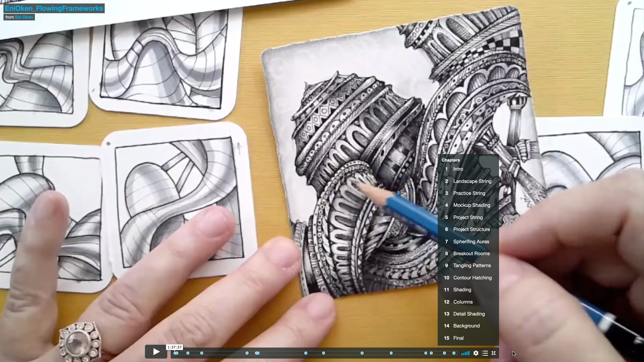
Task: Open the EniOken_FlowingFrameworks title link
Action: pos(54,8)
